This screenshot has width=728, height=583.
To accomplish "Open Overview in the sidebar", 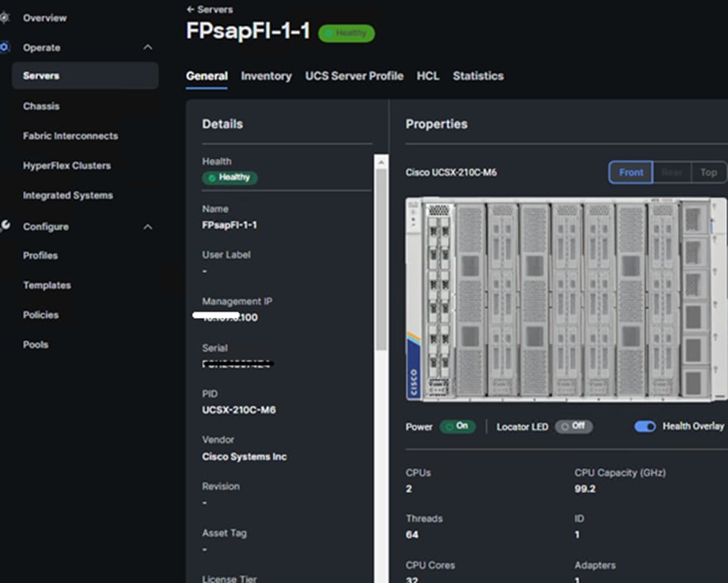I will click(45, 18).
